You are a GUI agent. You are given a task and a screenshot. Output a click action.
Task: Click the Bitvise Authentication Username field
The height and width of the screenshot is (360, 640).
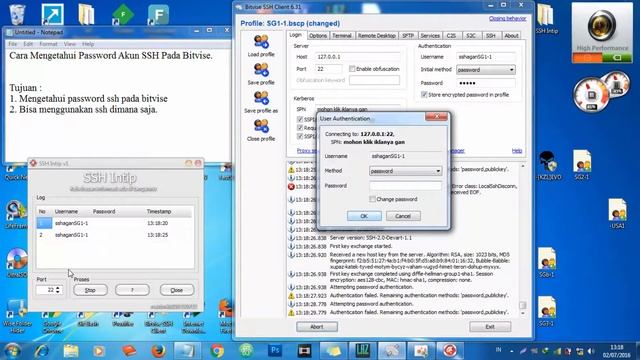tap(485, 57)
